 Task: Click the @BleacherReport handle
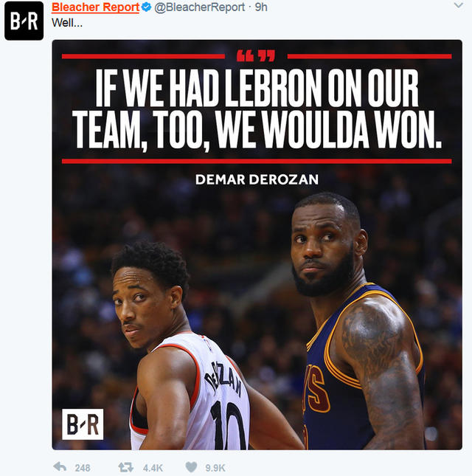tap(199, 7)
